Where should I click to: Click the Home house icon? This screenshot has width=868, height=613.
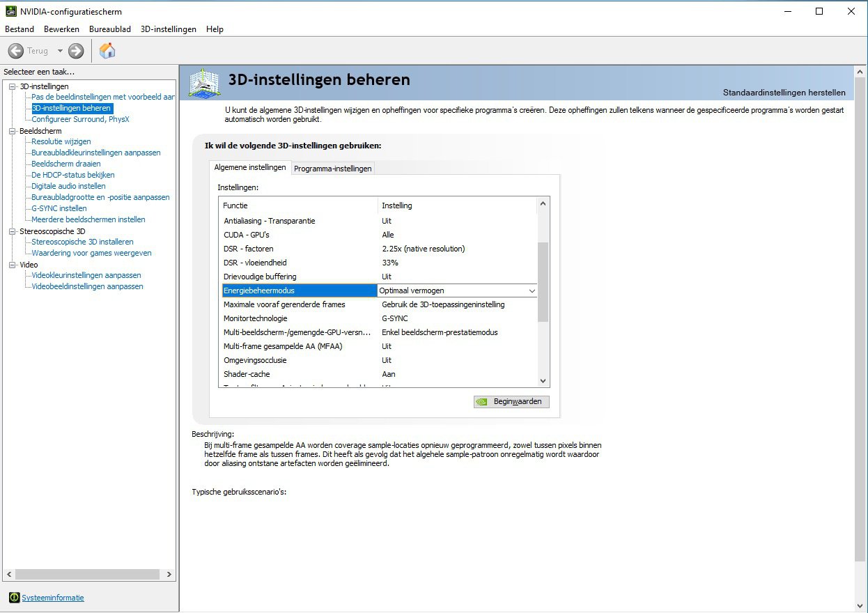pos(107,50)
